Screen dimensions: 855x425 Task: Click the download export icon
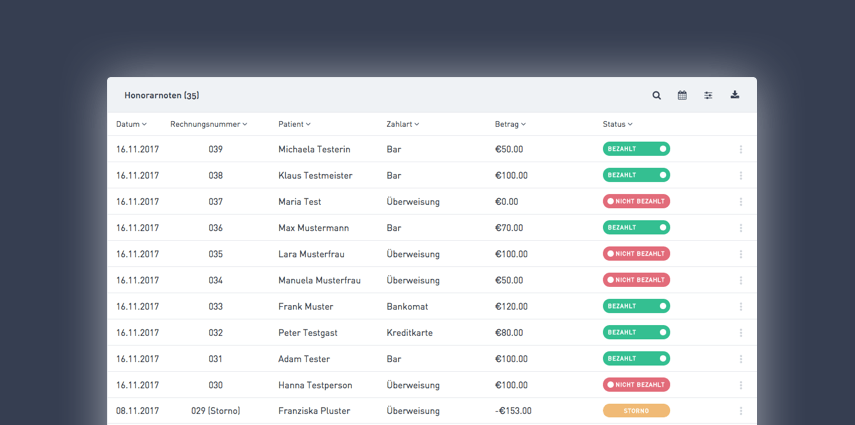(734, 95)
